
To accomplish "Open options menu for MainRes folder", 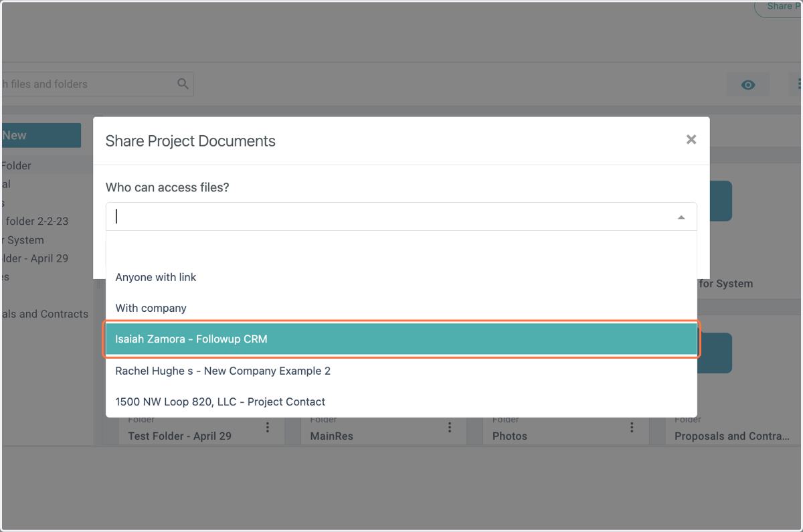I will click(x=450, y=427).
